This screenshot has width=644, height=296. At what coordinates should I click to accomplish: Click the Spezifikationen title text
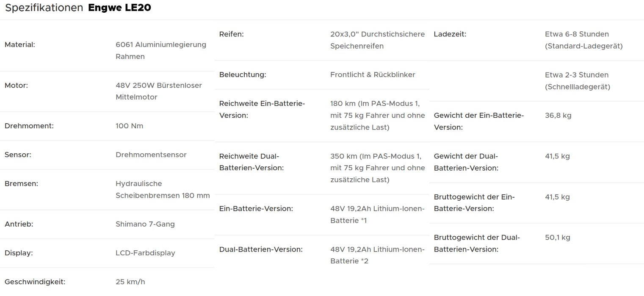[x=44, y=8]
